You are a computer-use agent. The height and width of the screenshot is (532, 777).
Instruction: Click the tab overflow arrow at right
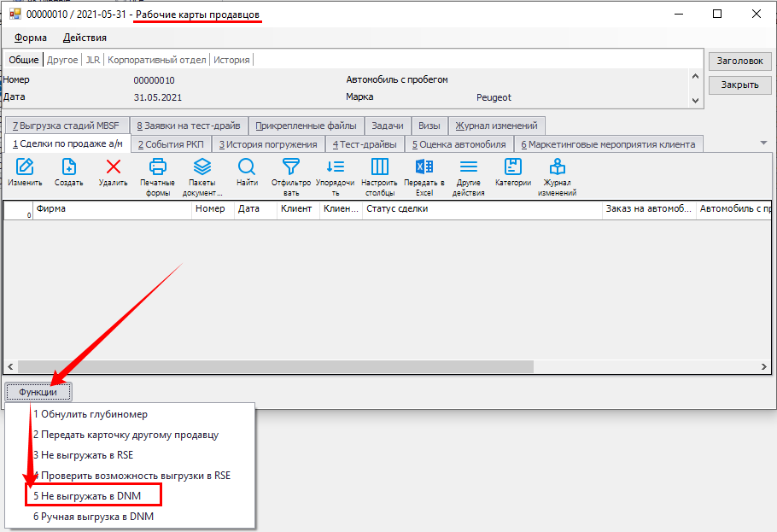point(762,143)
